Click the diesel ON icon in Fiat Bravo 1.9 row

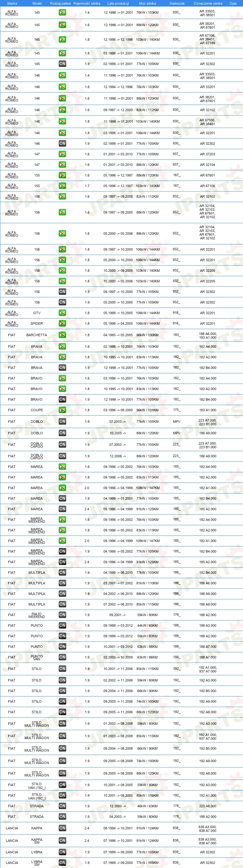click(x=62, y=399)
